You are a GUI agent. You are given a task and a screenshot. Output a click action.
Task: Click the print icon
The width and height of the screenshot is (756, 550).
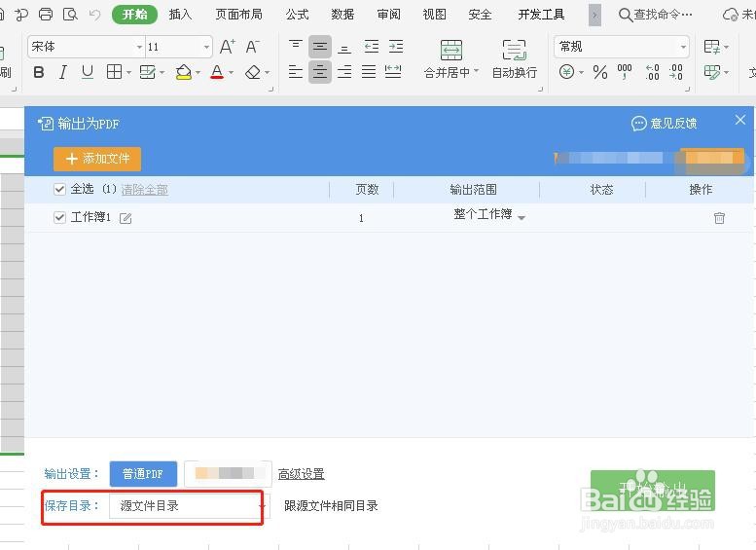click(x=46, y=15)
